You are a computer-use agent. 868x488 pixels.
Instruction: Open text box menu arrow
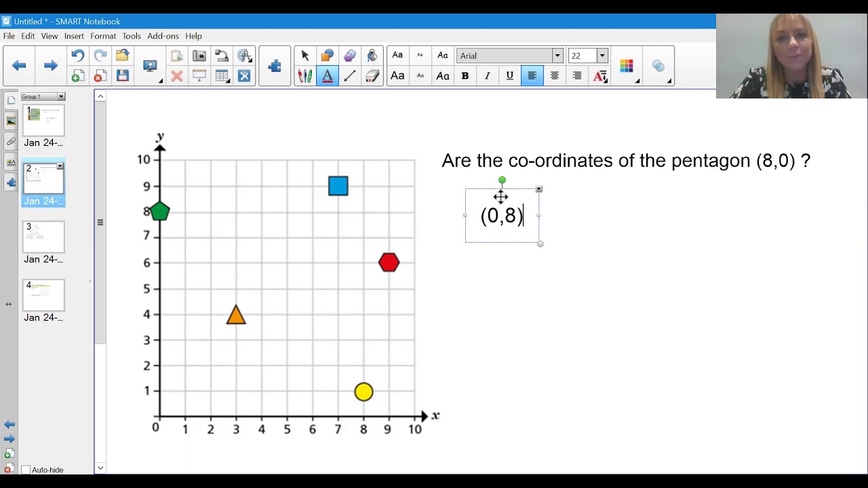click(x=539, y=189)
